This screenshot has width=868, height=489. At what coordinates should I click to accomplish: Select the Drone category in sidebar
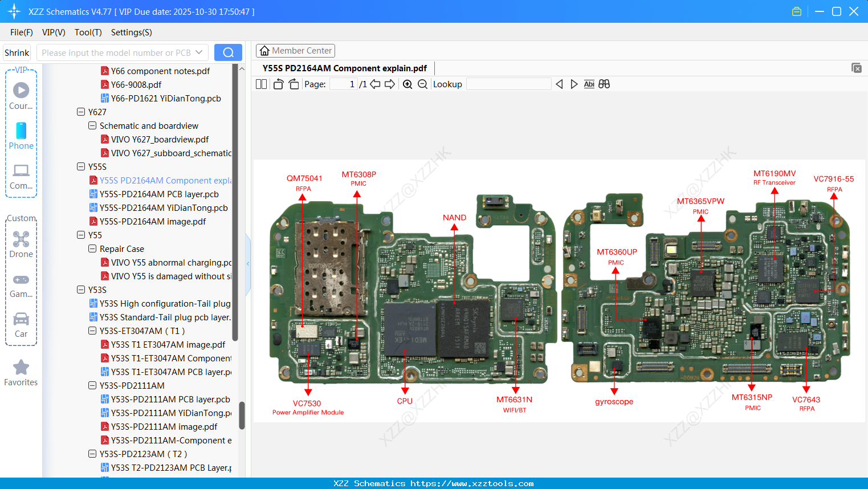(x=21, y=239)
